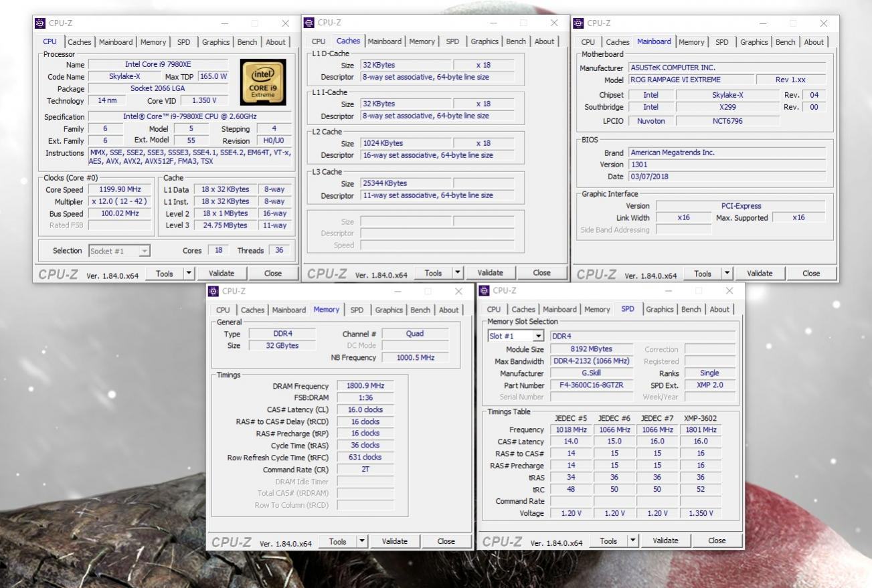The height and width of the screenshot is (588, 872).
Task: Click the L2 Cache size 1024 KBytes
Action: click(406, 143)
